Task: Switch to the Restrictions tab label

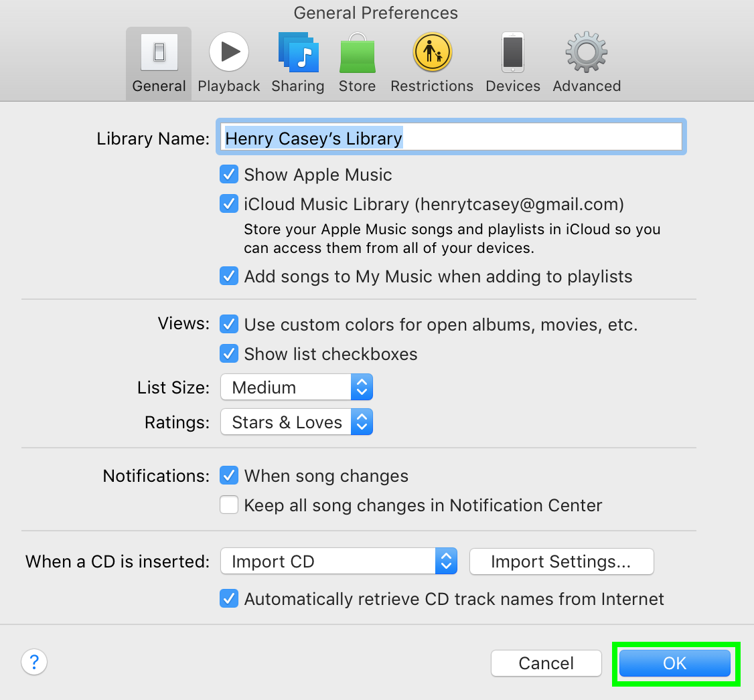Action: point(432,86)
